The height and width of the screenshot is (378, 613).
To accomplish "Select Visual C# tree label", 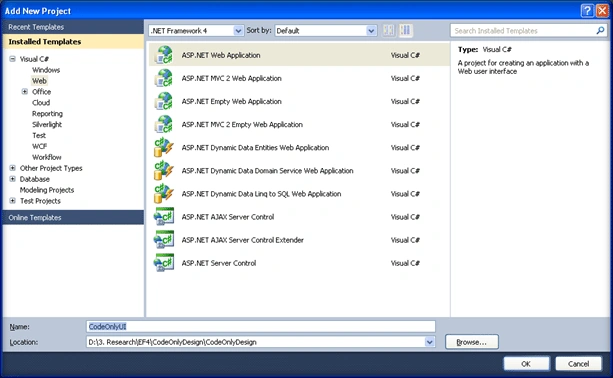I will coord(34,59).
